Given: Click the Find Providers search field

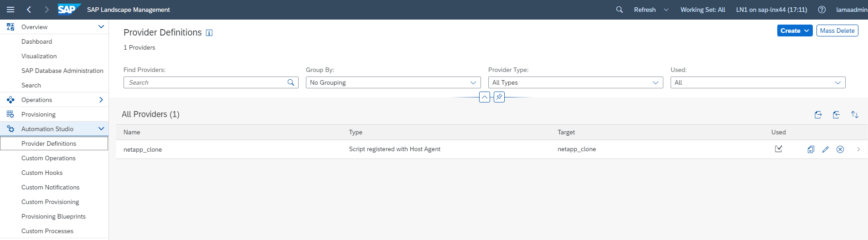Looking at the screenshot, I should 205,82.
